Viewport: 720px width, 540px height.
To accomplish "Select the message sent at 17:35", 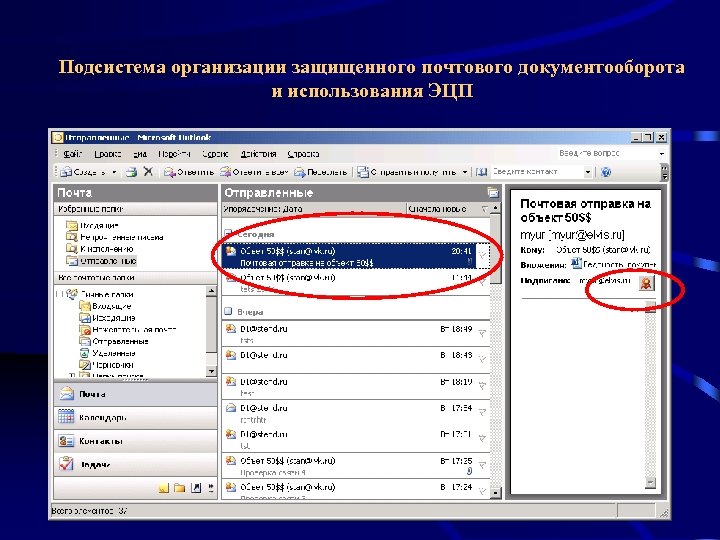I will [356, 466].
